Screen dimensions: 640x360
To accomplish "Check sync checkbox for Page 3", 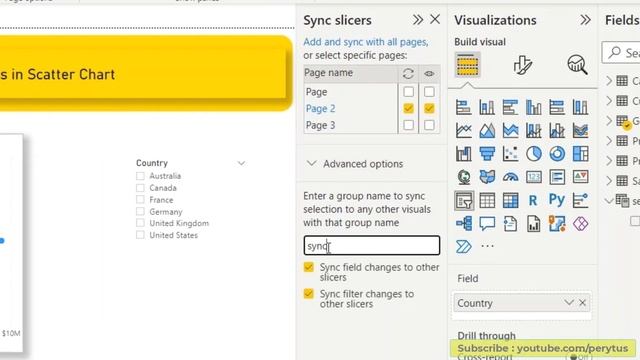I will [x=408, y=125].
